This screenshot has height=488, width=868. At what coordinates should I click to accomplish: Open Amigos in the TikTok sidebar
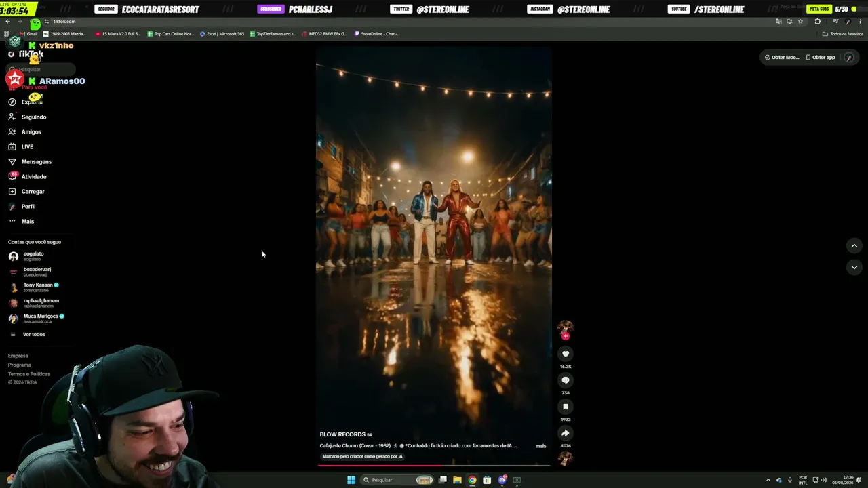pyautogui.click(x=25, y=132)
